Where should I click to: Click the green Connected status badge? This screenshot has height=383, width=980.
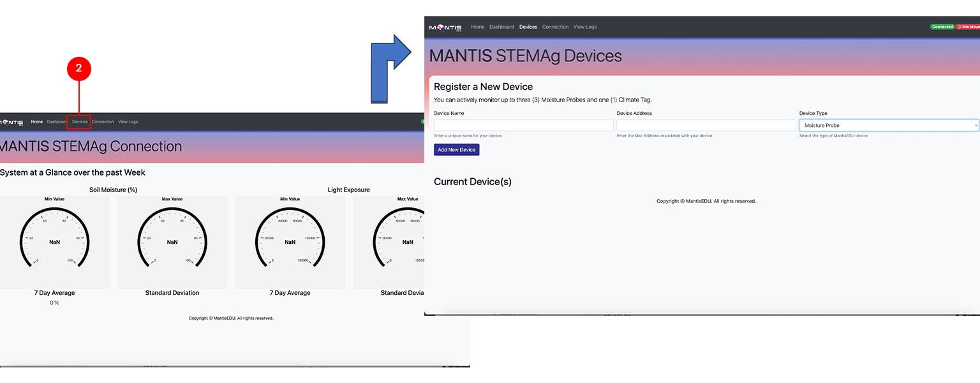(942, 27)
